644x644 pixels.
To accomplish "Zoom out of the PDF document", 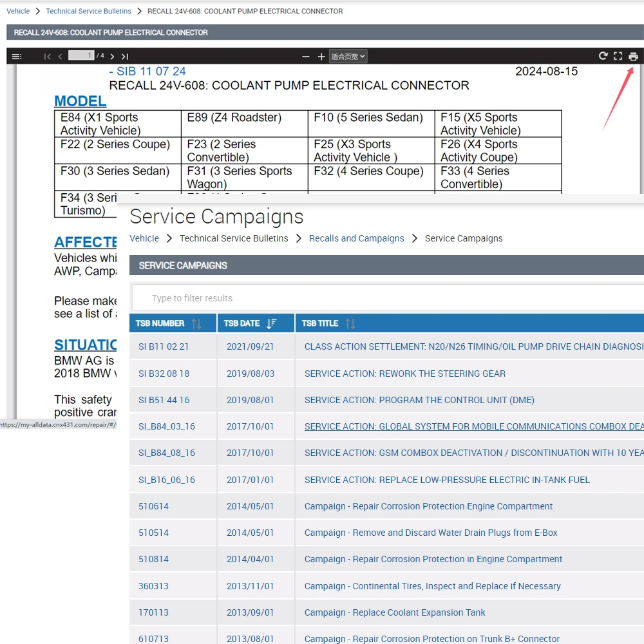I will (x=306, y=57).
